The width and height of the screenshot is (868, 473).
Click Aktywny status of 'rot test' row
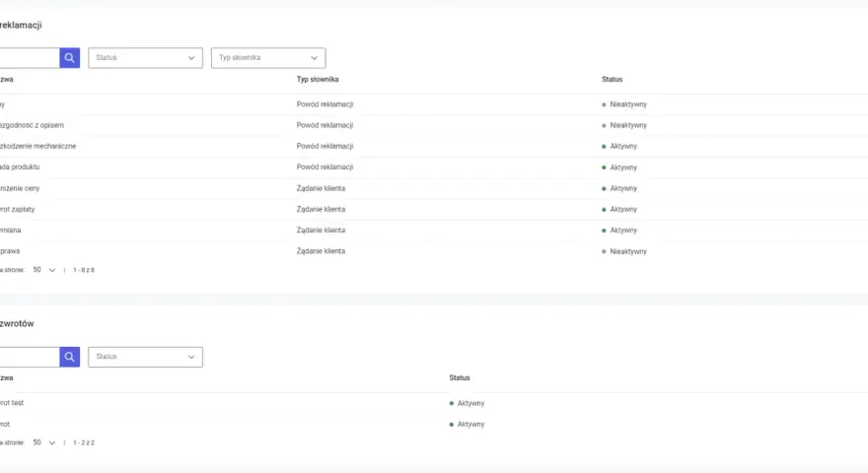point(467,403)
